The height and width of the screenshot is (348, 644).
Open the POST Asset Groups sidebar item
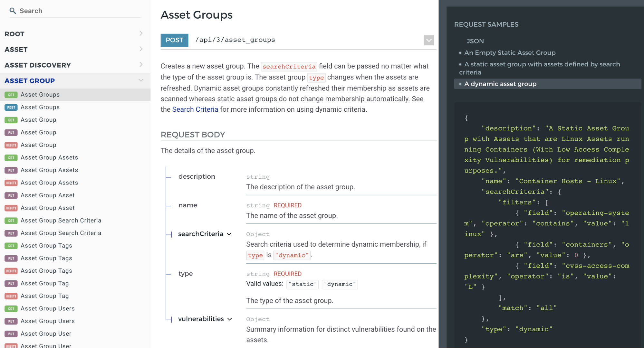point(40,107)
